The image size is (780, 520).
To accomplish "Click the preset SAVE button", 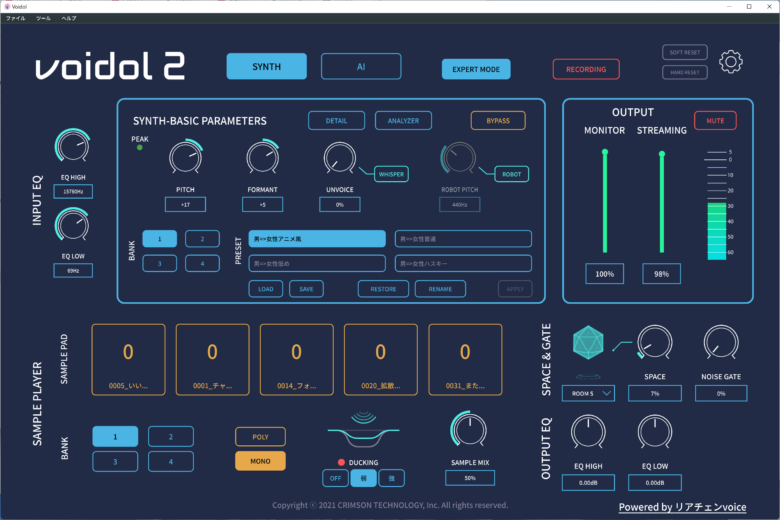I will tap(306, 289).
